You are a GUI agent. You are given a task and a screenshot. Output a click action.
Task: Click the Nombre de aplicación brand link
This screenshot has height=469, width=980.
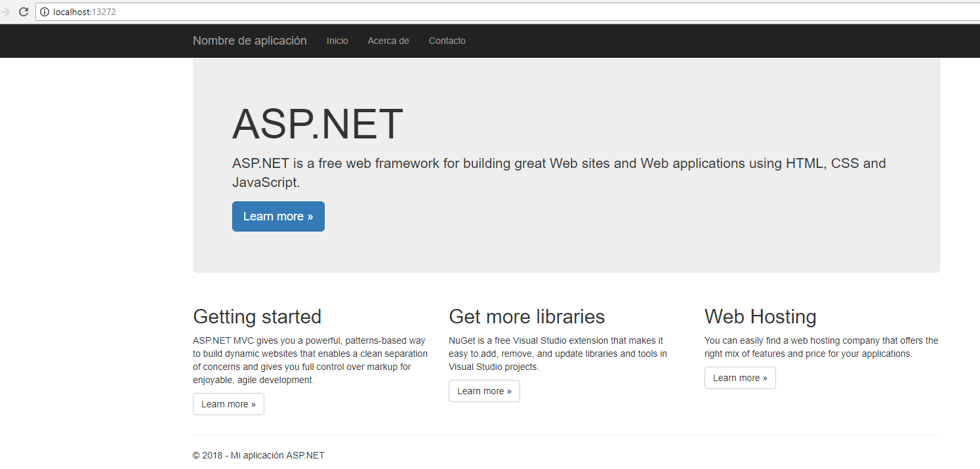249,40
